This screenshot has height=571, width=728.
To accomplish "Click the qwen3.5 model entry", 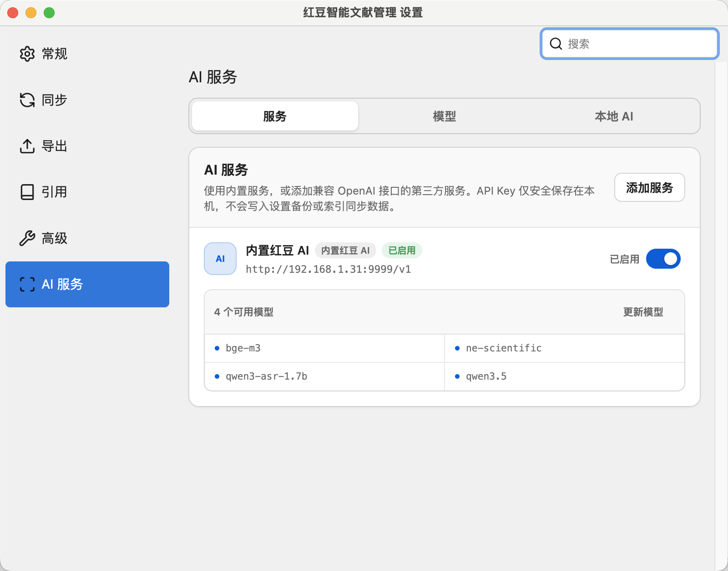I will (565, 376).
